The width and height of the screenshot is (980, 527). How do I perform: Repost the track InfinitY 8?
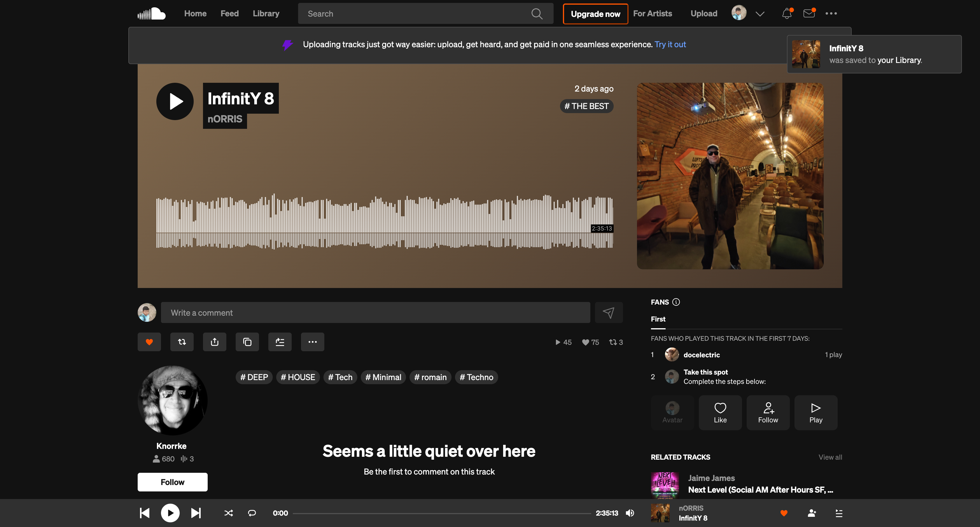coord(182,342)
